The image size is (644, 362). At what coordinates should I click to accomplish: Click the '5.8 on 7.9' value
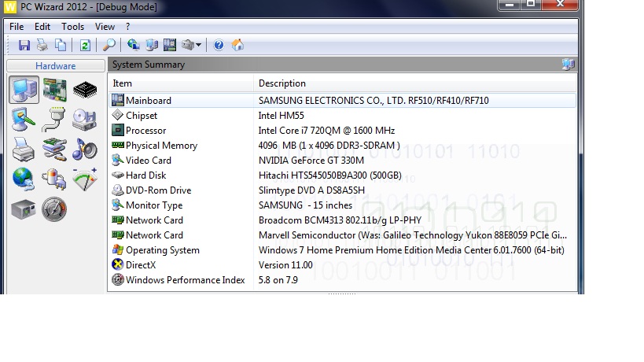(278, 280)
